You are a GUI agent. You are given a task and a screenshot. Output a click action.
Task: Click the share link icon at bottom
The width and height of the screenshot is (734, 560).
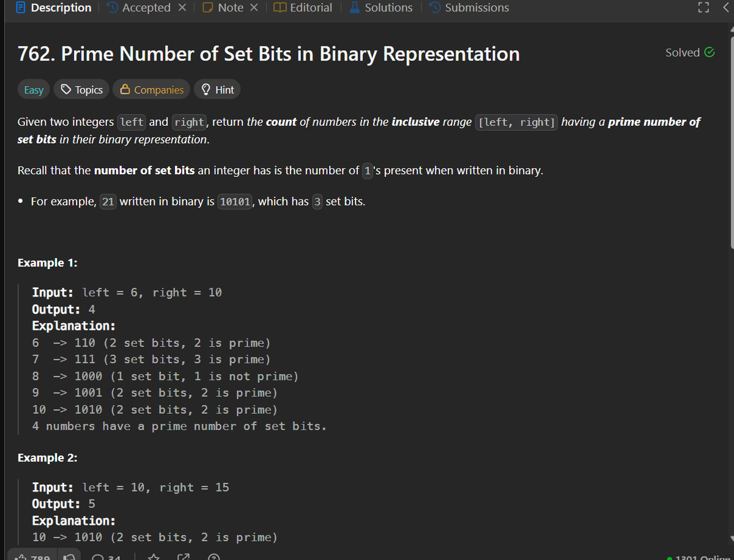(x=184, y=557)
